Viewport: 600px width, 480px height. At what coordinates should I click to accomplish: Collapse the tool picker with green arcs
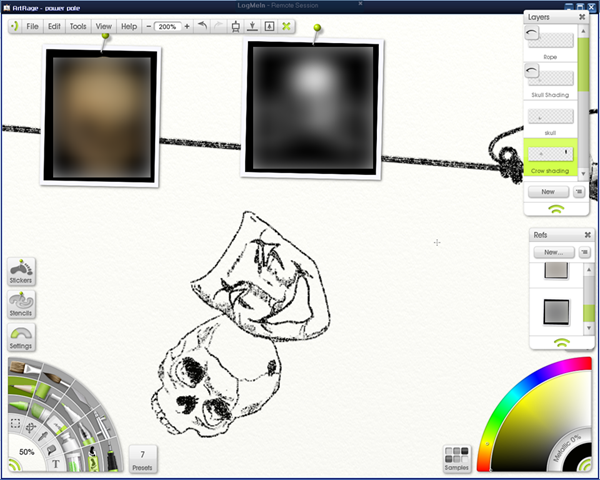pos(14,465)
